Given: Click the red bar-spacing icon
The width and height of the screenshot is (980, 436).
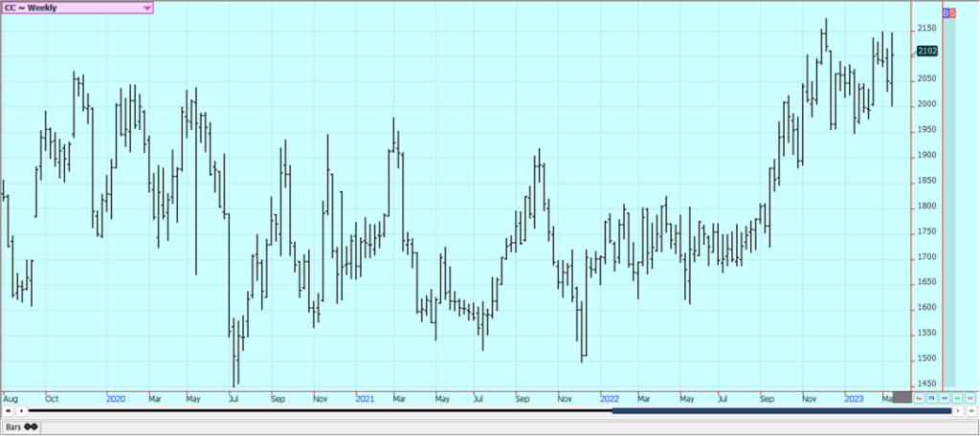Looking at the screenshot, I should (919, 398).
